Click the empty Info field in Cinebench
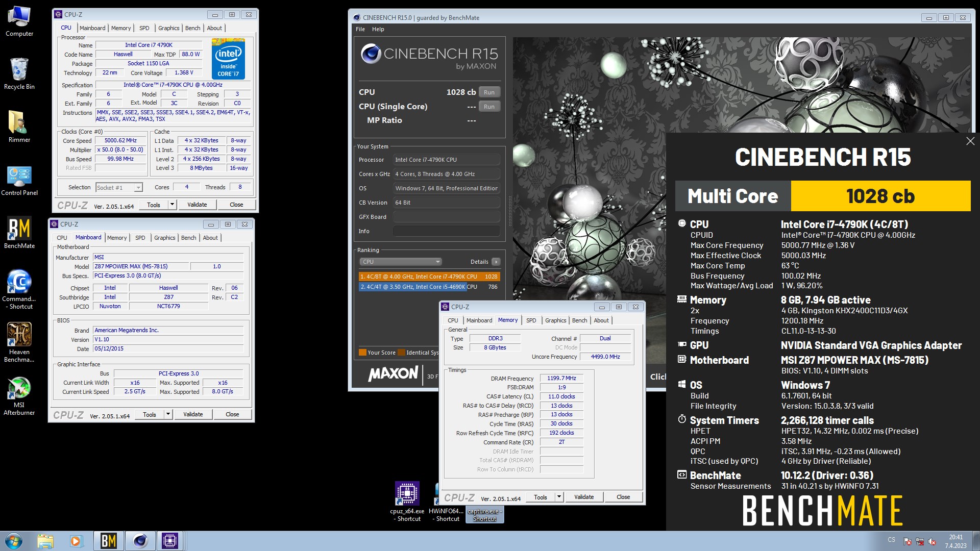The height and width of the screenshot is (551, 980). [447, 231]
